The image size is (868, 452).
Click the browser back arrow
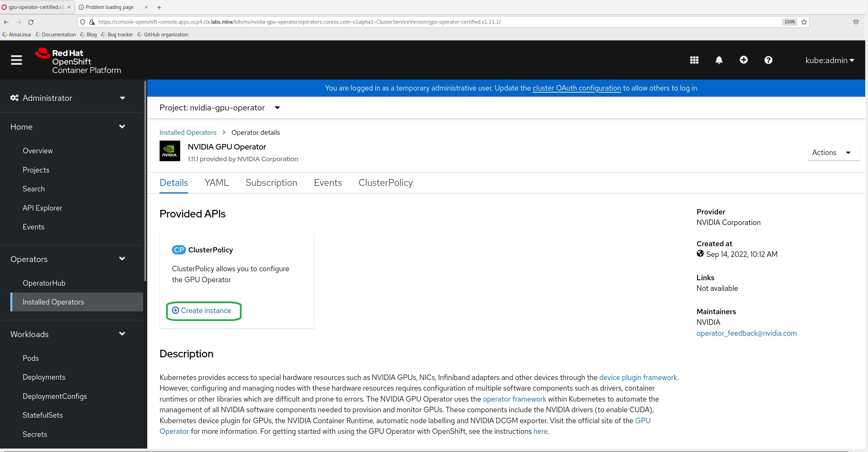point(6,22)
